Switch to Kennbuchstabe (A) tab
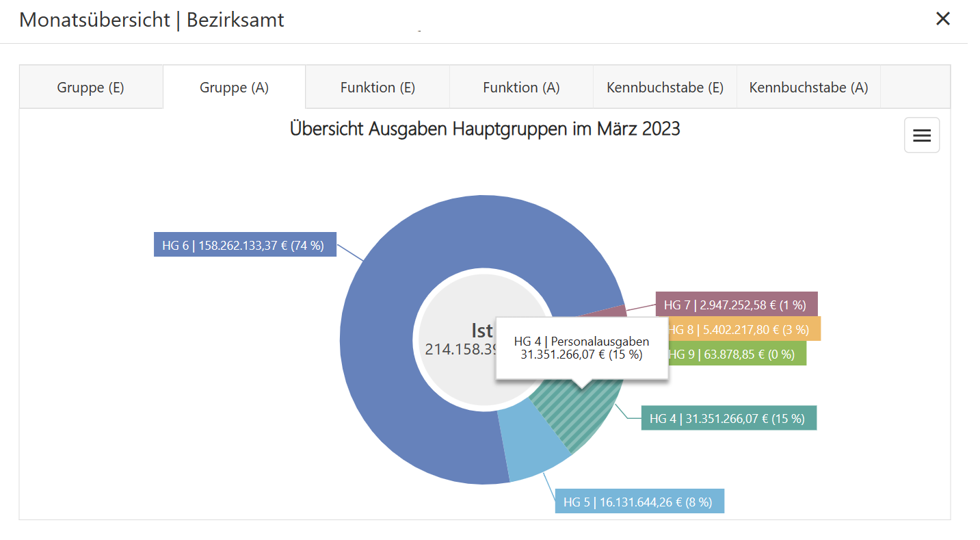 click(808, 88)
